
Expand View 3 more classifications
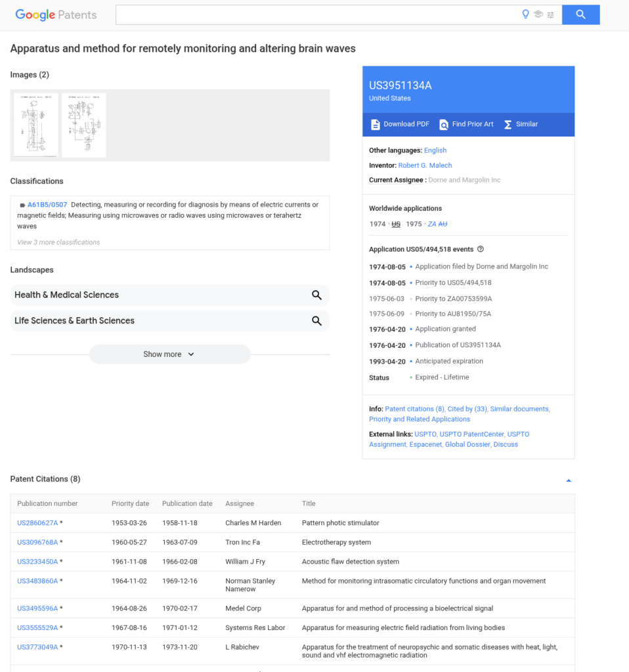(58, 242)
